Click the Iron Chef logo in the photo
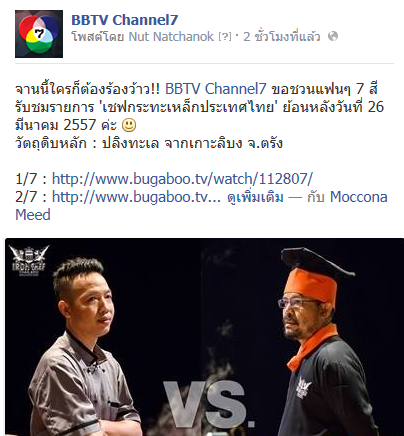This screenshot has height=436, width=404. pos(29,261)
